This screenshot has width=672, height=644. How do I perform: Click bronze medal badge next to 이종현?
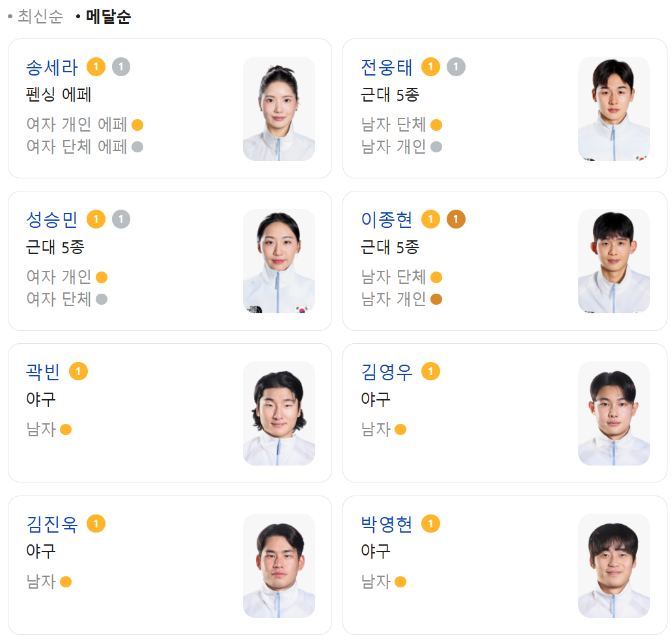(456, 219)
